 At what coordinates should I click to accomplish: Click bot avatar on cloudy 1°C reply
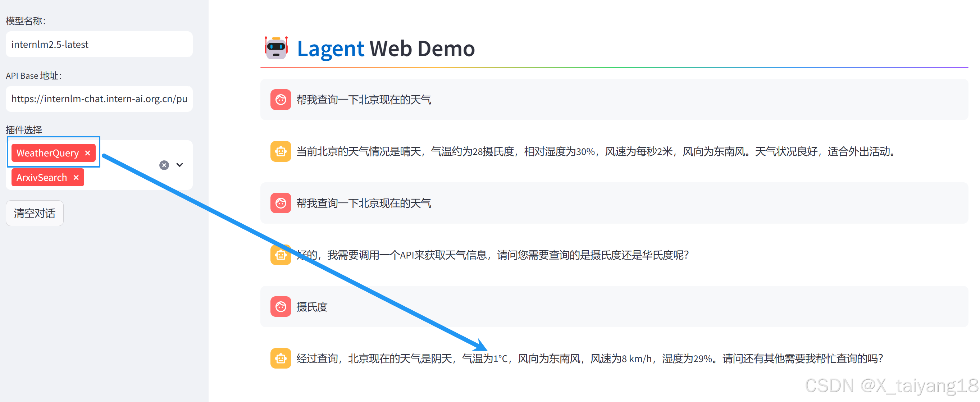tap(281, 358)
